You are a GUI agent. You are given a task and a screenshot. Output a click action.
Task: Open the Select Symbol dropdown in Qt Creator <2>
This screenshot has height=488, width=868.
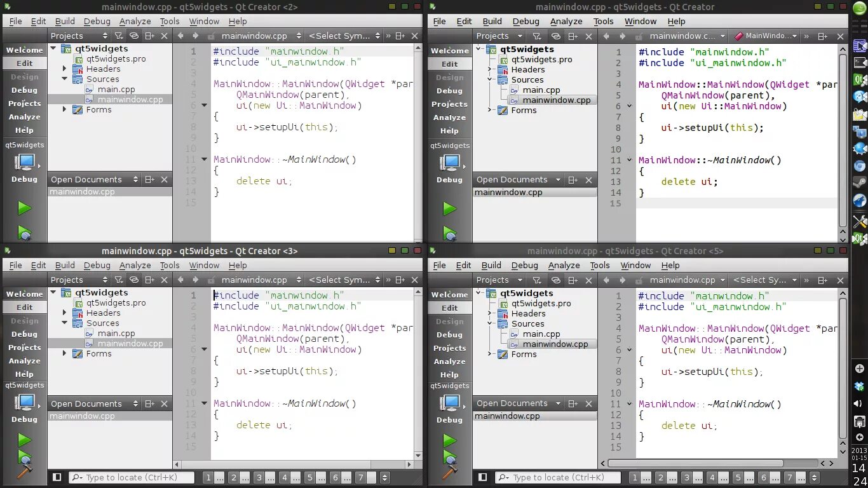344,36
